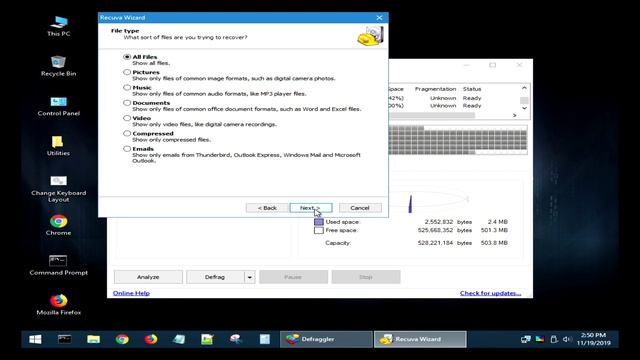
Task: Open File Explorer from the taskbar
Action: pyautogui.click(x=93, y=339)
